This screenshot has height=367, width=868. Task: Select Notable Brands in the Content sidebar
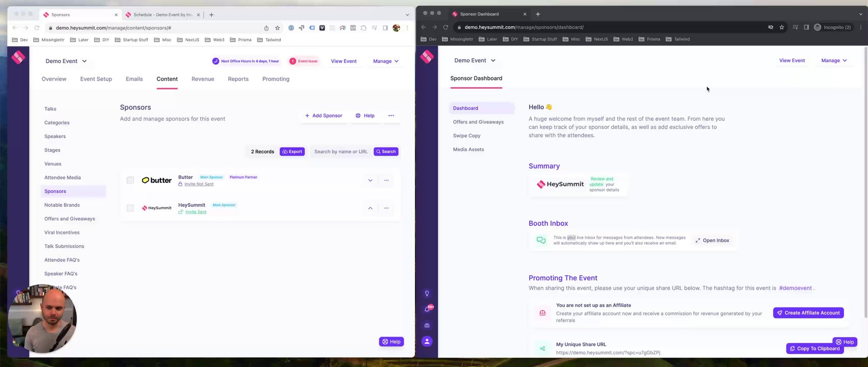tap(62, 205)
